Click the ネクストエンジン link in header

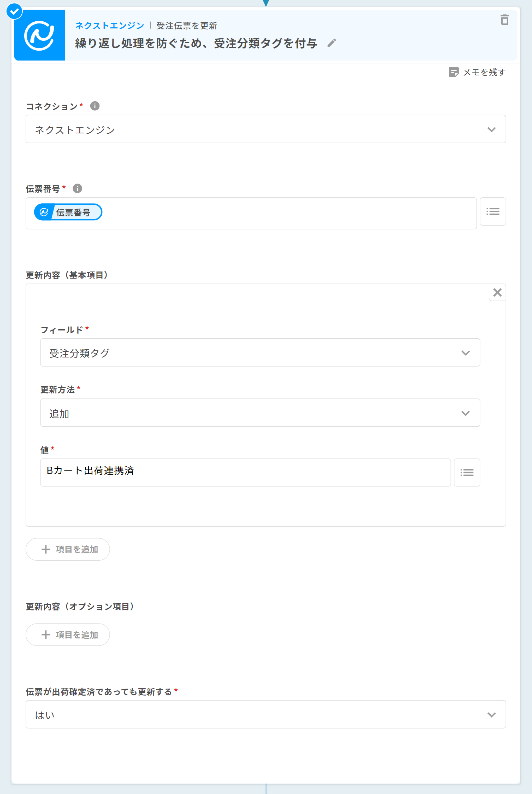pyautogui.click(x=110, y=26)
